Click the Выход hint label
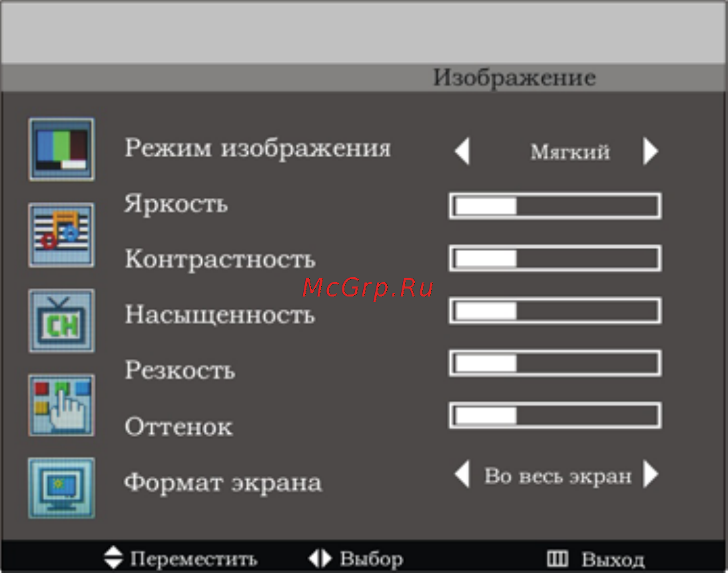Screen dimensions: 728x573 coord(613,560)
